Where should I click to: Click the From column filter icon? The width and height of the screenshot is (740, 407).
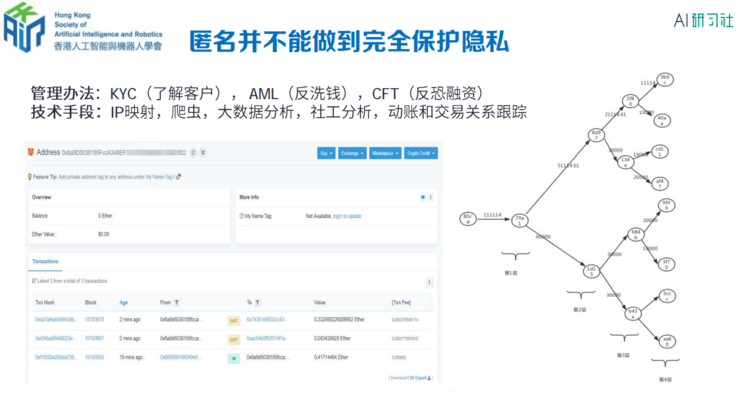pos(177,301)
